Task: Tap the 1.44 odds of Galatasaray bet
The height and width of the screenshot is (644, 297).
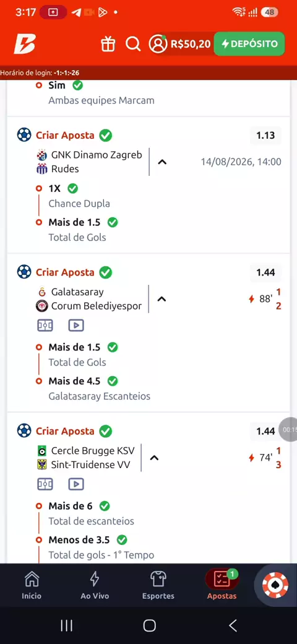Action: [x=265, y=272]
